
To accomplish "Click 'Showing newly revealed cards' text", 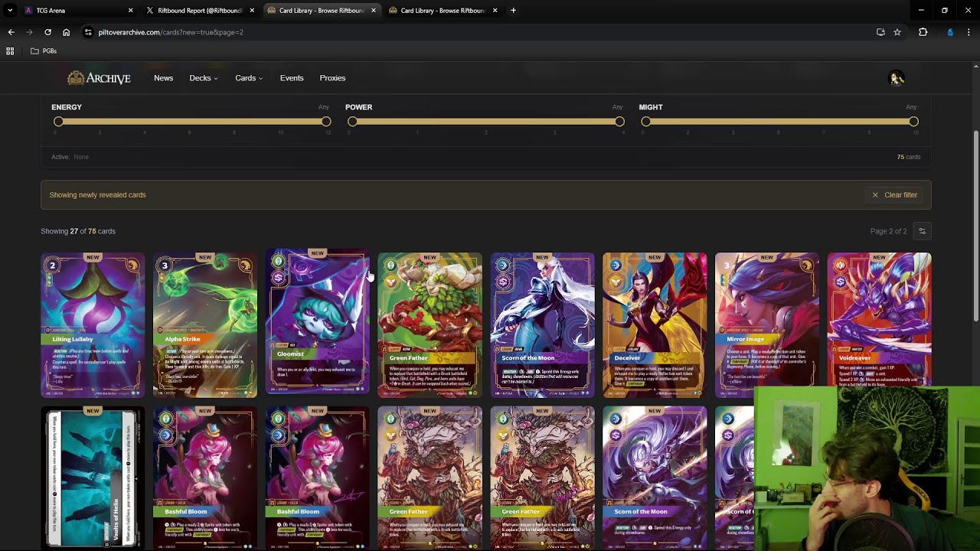I will click(x=97, y=195).
